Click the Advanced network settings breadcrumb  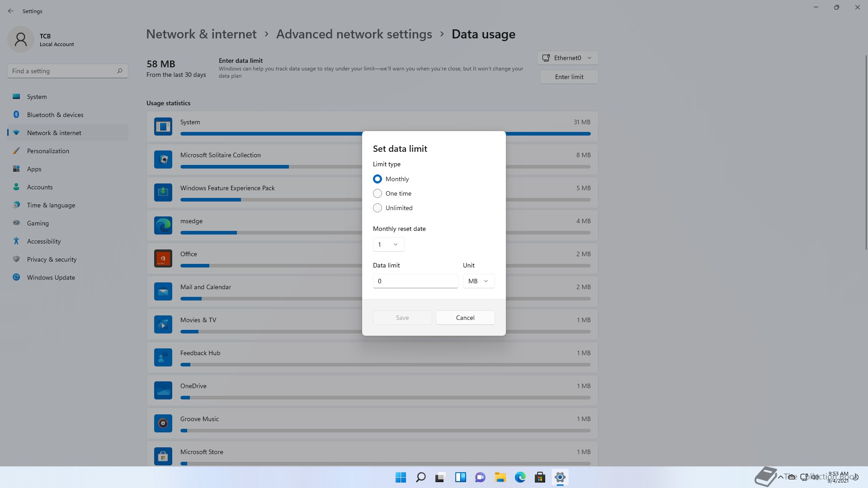(354, 34)
